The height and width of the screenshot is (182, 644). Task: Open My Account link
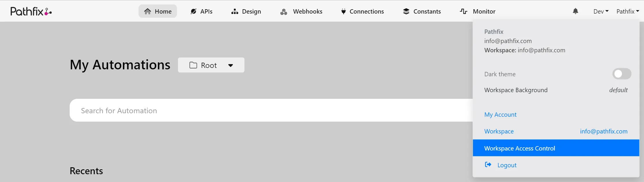click(x=500, y=115)
